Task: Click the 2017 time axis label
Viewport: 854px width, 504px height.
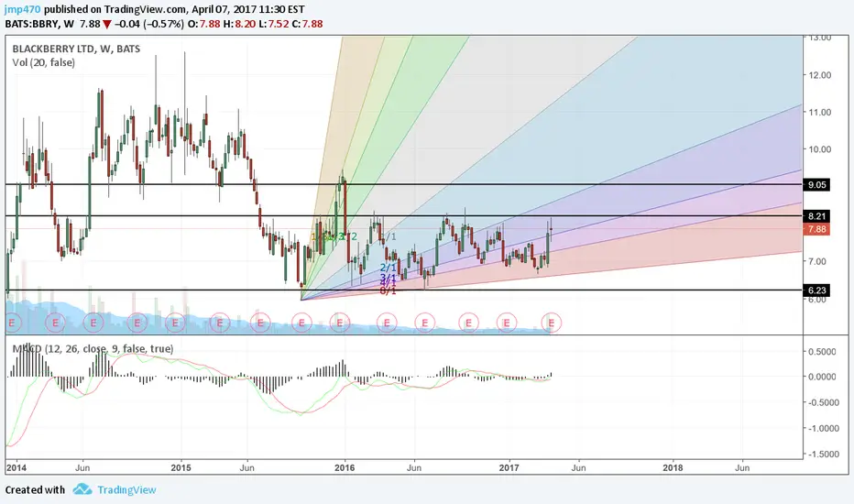Action: click(509, 467)
